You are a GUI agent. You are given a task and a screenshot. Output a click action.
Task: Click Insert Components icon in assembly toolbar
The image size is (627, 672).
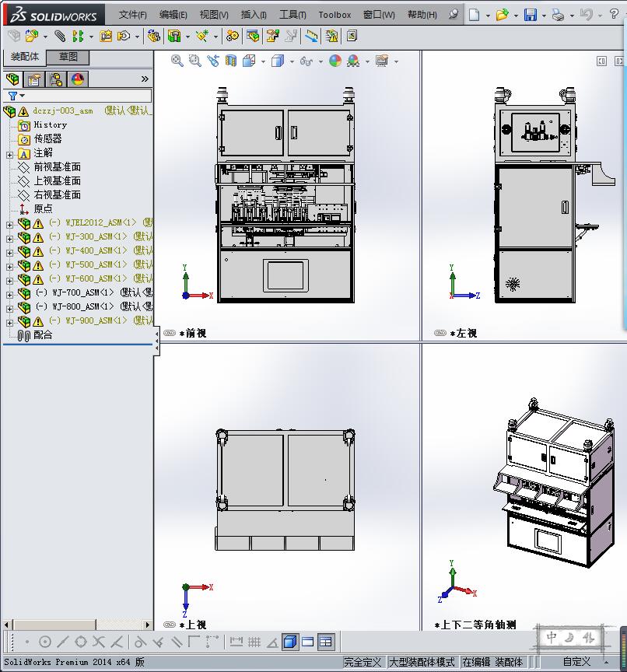click(31, 36)
